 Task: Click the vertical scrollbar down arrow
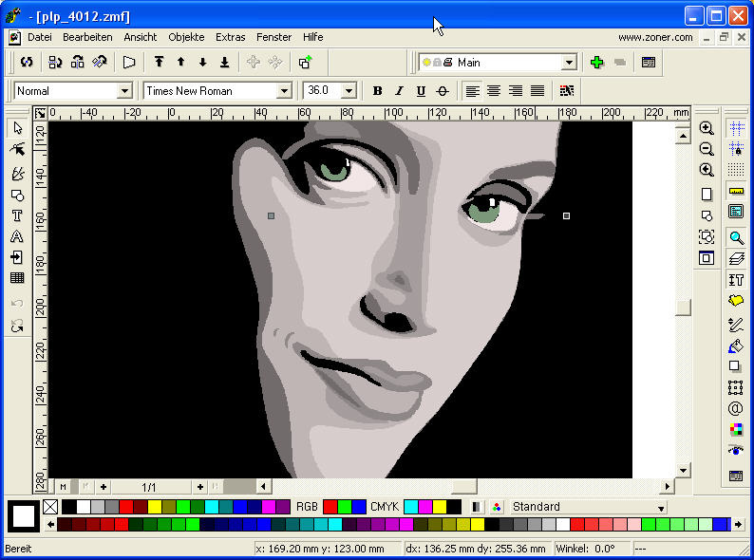coord(683,470)
